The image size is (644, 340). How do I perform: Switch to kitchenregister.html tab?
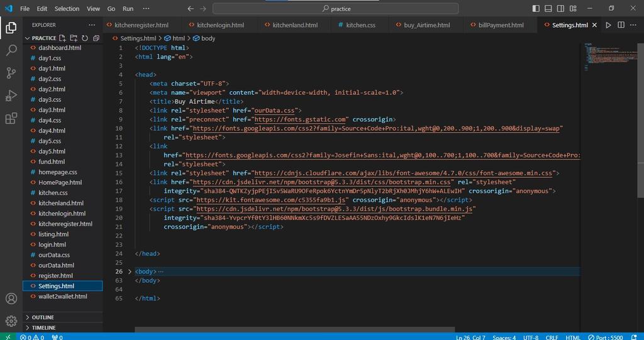pyautogui.click(x=142, y=25)
